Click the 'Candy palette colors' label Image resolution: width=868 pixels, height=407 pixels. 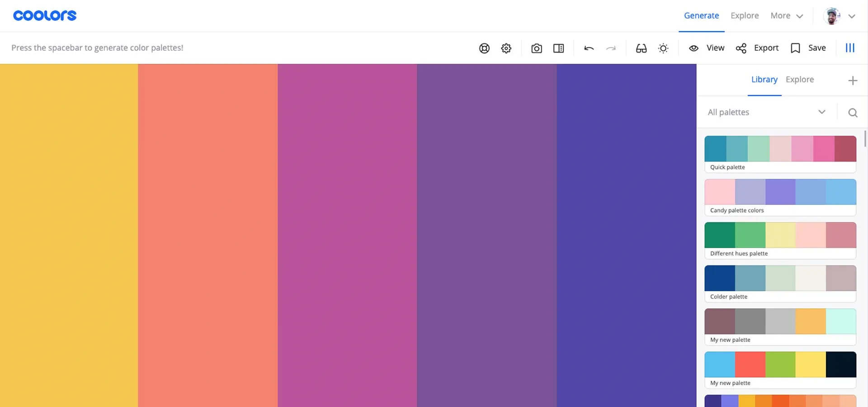[737, 210]
